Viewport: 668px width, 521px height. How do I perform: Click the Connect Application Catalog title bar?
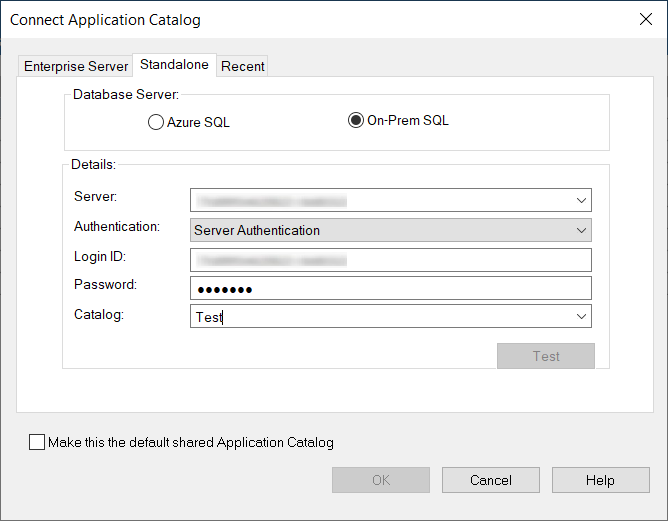click(300, 18)
